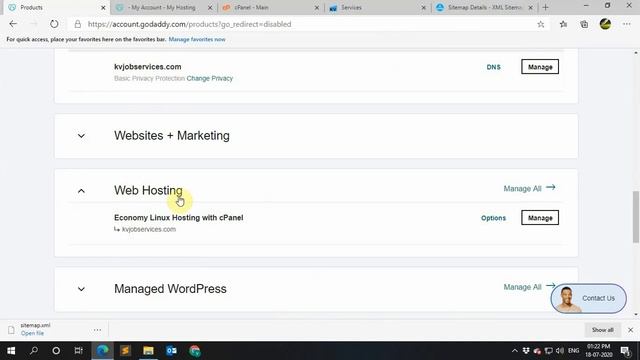Open the taskbar clock and date

[x=598, y=351]
